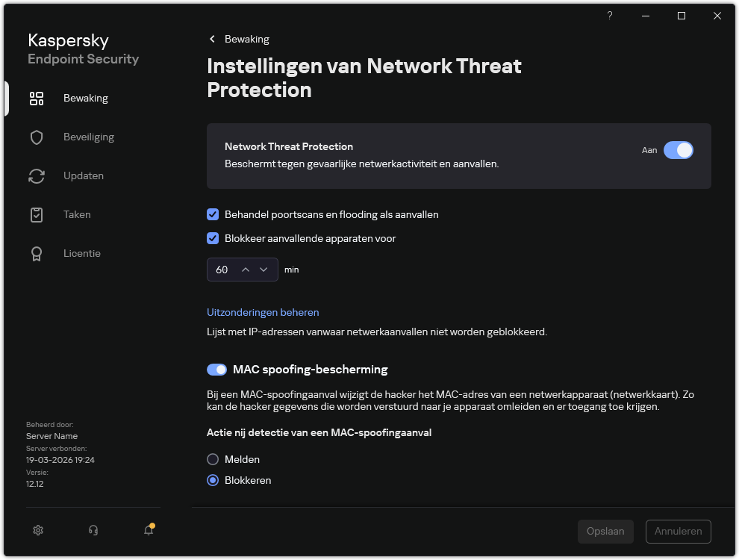The image size is (739, 560).
Task: Turn off Network Threat Protection
Action: pos(678,150)
